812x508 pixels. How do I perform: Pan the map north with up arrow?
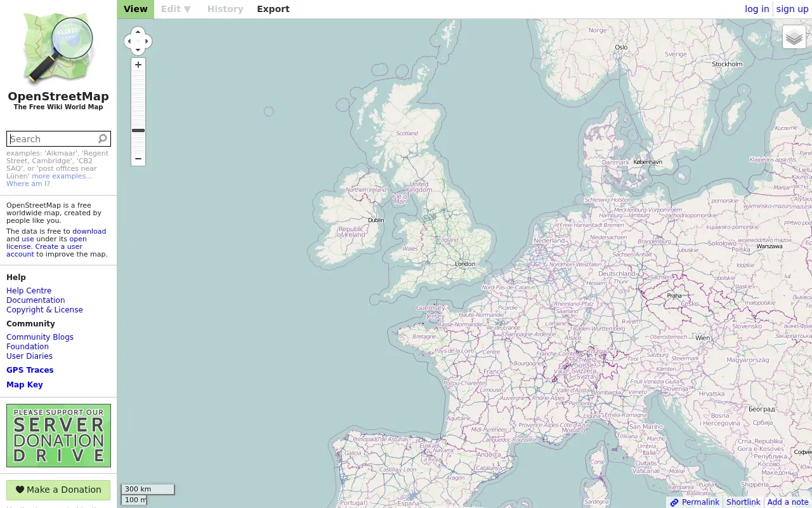coord(138,32)
